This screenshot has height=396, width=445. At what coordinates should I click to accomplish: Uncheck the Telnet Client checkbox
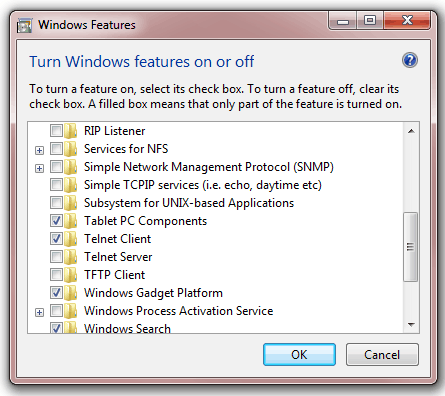56,238
